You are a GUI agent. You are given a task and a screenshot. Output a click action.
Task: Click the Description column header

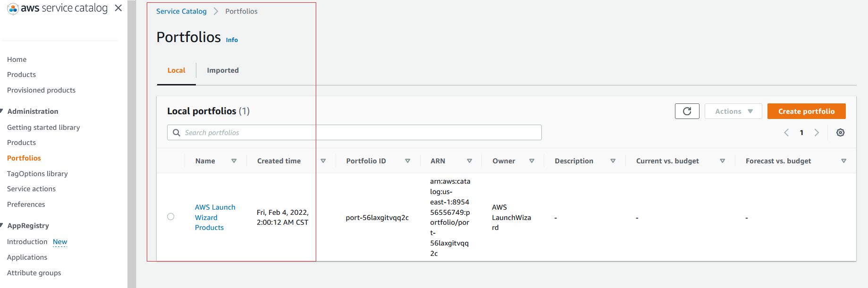click(x=574, y=161)
